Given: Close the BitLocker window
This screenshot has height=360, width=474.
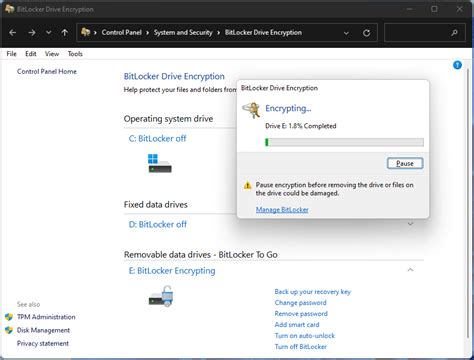Looking at the screenshot, I should (x=459, y=9).
